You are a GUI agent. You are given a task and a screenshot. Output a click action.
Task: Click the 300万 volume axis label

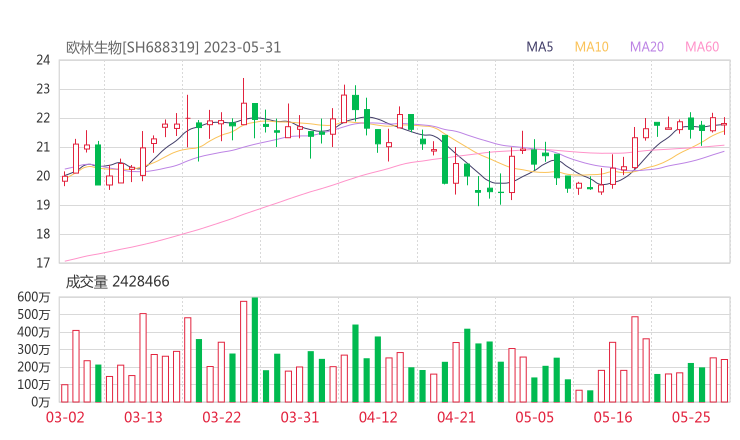point(34,349)
